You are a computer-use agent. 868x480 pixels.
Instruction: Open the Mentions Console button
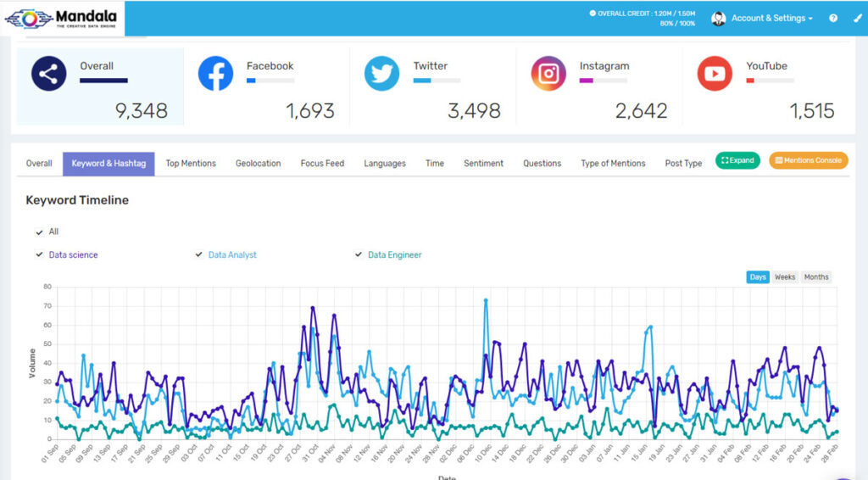click(808, 160)
